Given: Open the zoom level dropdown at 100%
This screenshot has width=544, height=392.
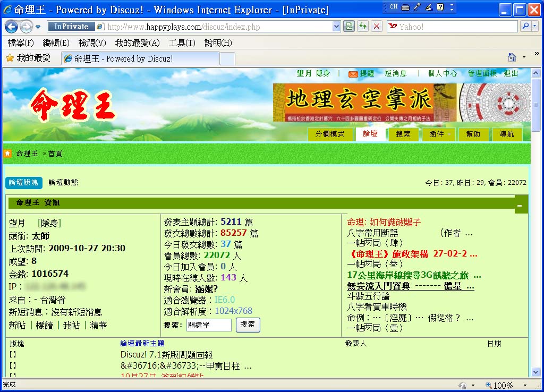Looking at the screenshot, I should 525,385.
